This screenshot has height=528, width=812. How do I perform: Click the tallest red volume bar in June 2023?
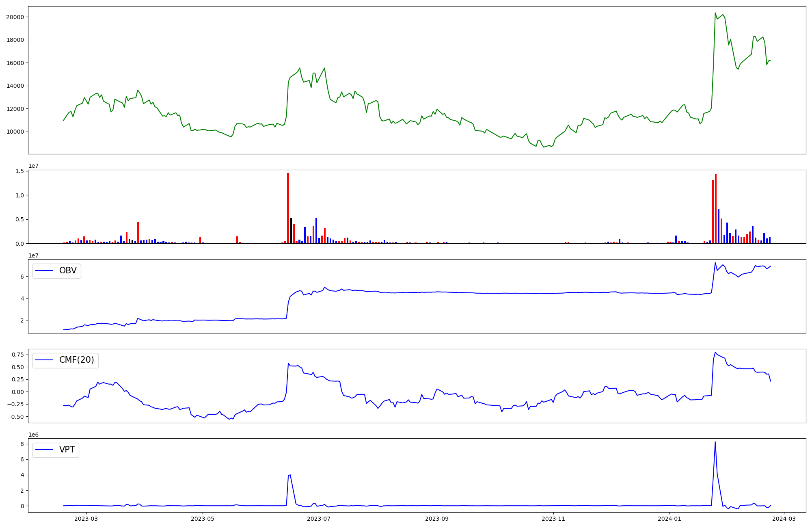(x=288, y=207)
